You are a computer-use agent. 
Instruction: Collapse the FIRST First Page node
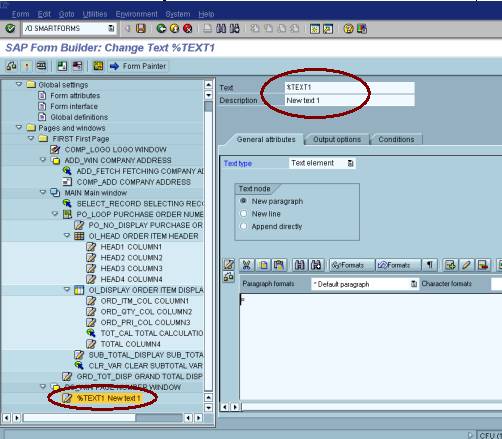[x=31, y=138]
